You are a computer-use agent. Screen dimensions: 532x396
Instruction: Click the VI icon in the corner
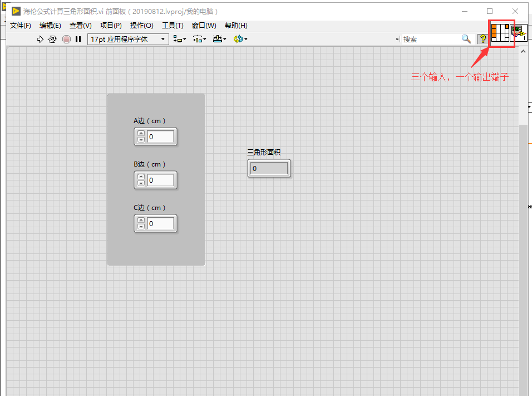[519, 33]
